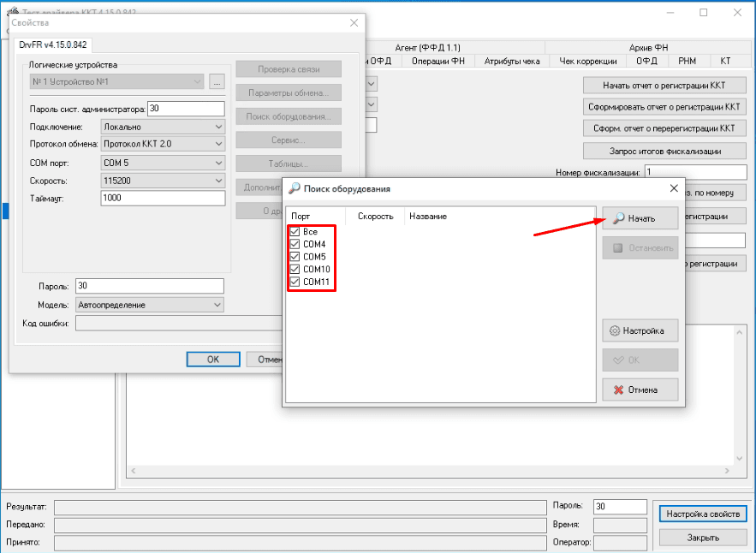Click the Настройка свойств button
756x553 pixels.
click(x=702, y=514)
